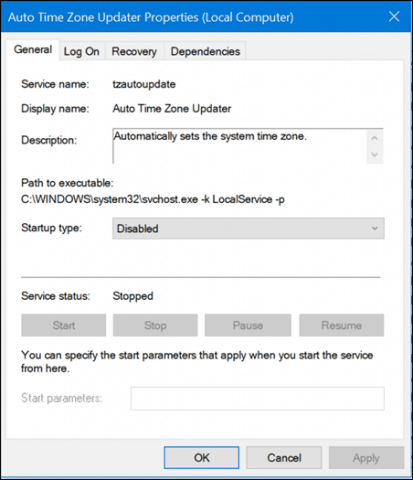Click the Resume service button
This screenshot has width=413, height=480.
pyautogui.click(x=341, y=325)
